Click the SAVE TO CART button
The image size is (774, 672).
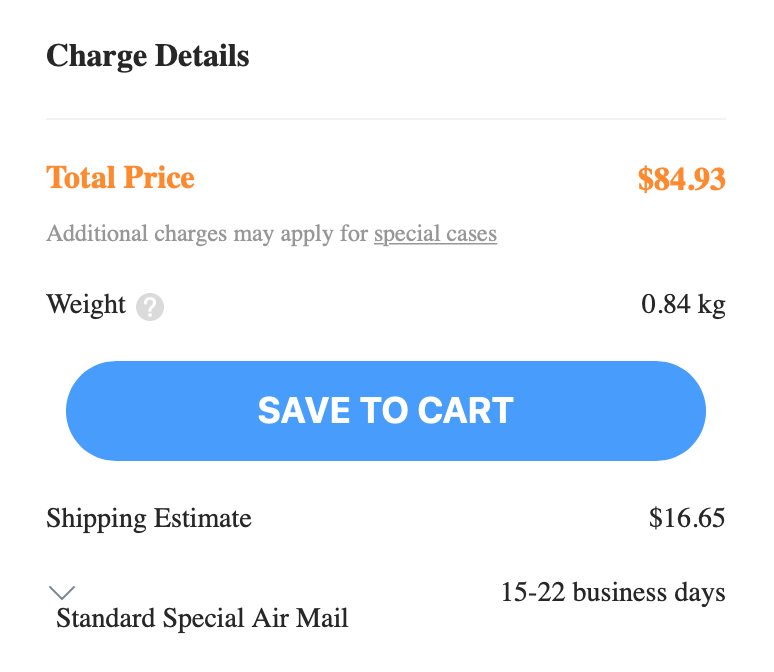(386, 411)
